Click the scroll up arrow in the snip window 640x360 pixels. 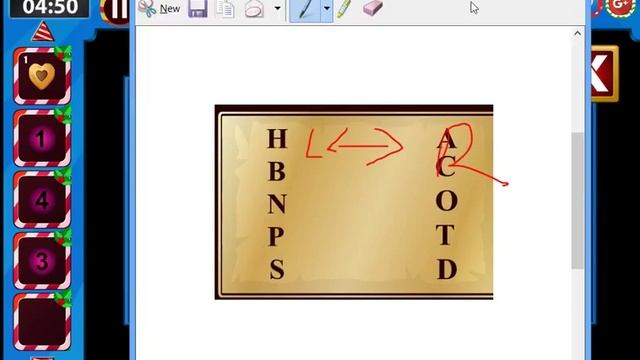[577, 33]
